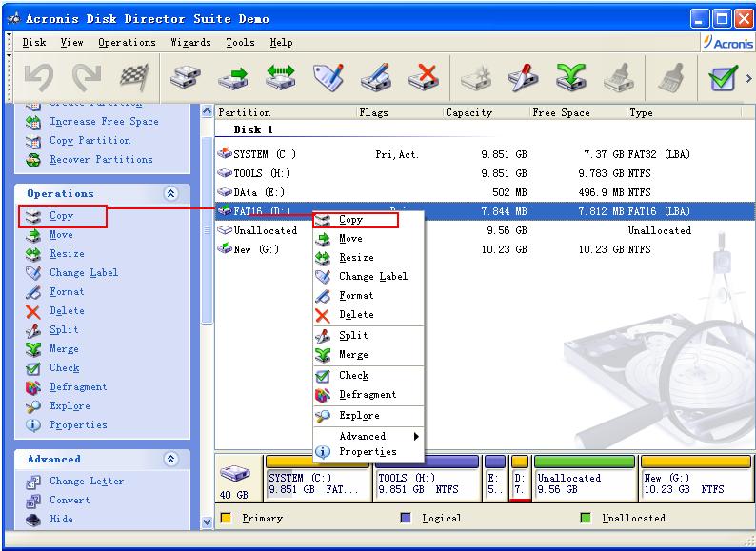Click the Format toolbar icon

click(x=376, y=77)
